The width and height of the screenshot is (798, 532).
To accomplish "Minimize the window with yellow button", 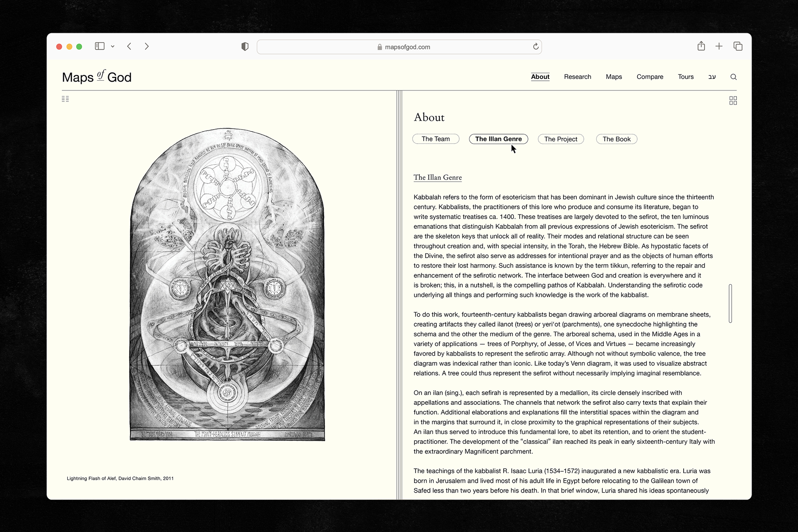I will [x=69, y=47].
